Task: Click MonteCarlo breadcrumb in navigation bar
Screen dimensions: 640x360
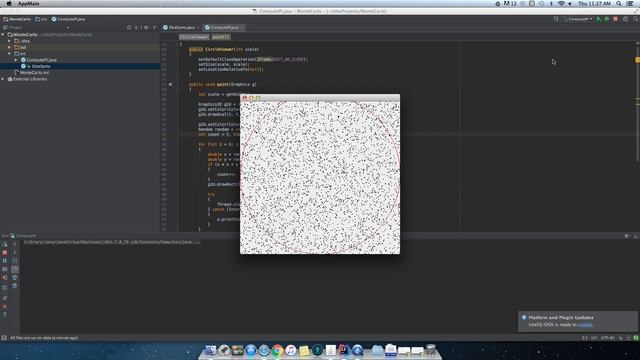Action: (x=17, y=19)
